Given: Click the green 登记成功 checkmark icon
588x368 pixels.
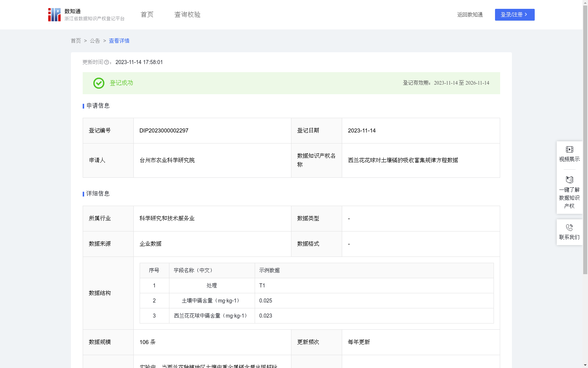Looking at the screenshot, I should [x=98, y=83].
